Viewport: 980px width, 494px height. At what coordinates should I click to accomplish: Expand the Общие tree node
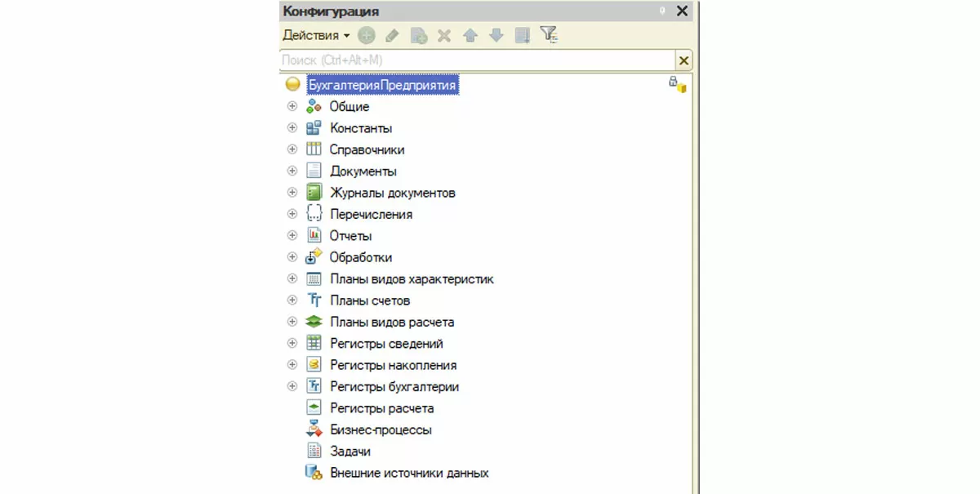292,107
